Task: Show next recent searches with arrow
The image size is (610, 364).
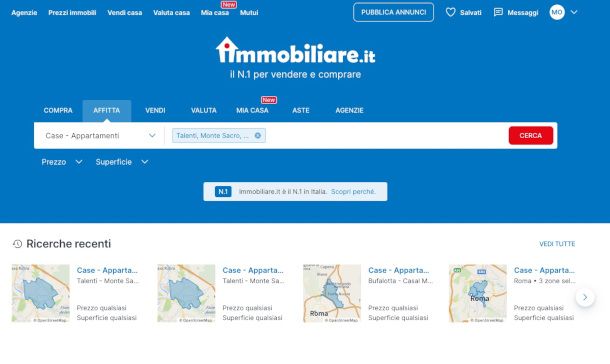Action: pos(585,298)
